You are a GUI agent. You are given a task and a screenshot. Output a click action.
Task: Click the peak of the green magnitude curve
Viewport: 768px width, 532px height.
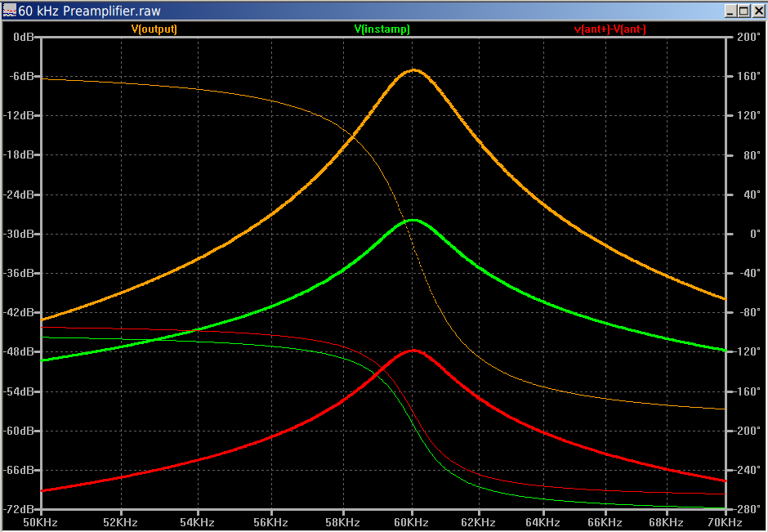[413, 220]
